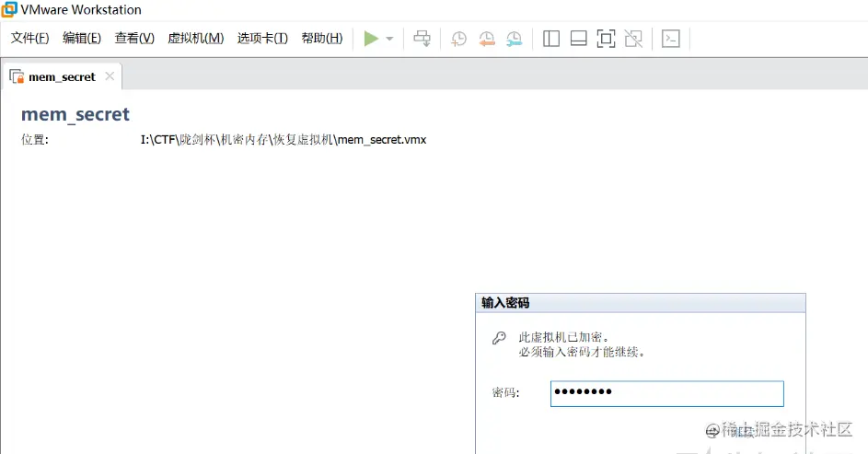This screenshot has width=868, height=454.
Task: Click the mem_secret heading text
Action: click(x=75, y=114)
